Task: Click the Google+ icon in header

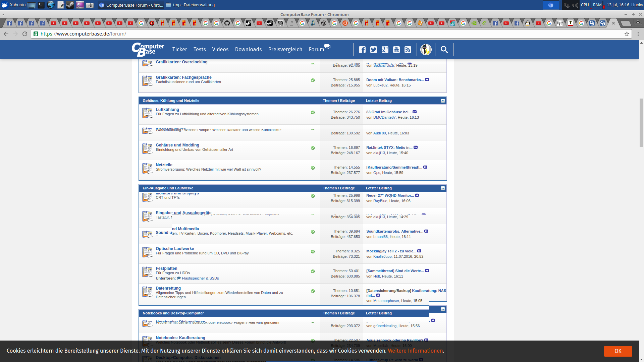Action: point(385,50)
